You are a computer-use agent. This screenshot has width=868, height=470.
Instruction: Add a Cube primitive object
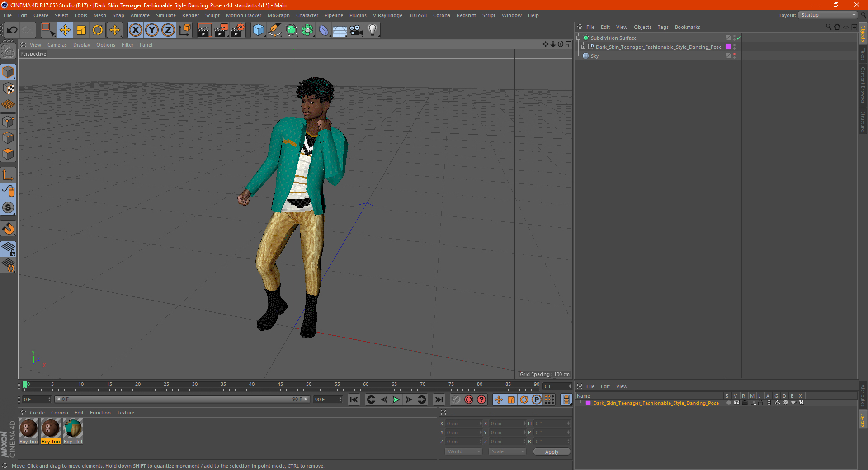258,30
